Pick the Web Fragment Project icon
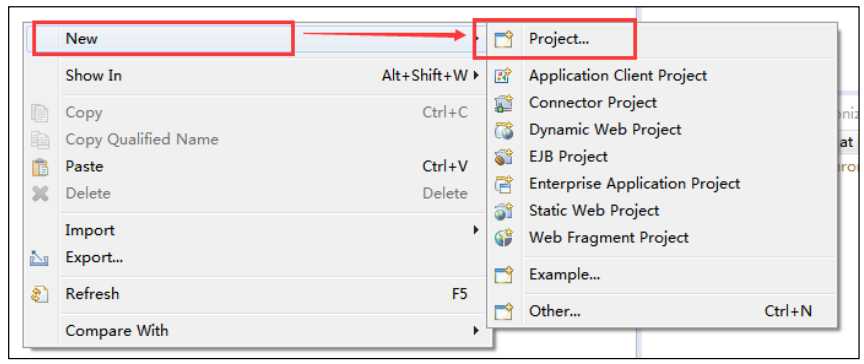The width and height of the screenshot is (864, 364). point(504,238)
